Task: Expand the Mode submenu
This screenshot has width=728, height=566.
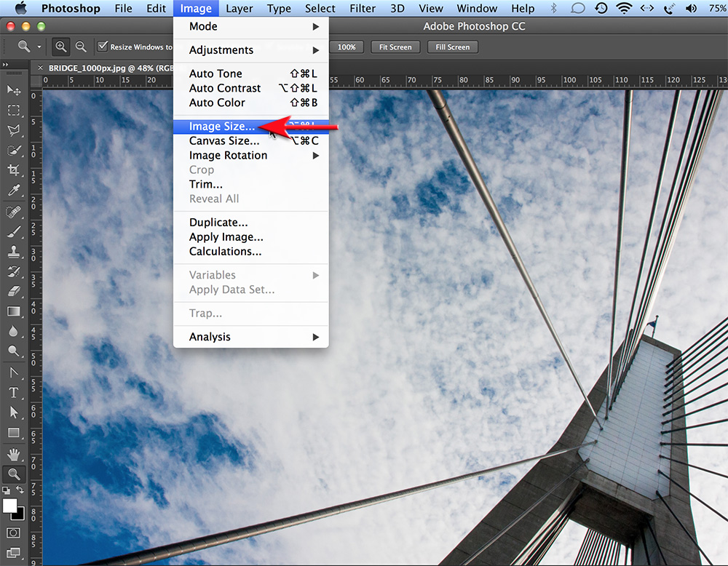Action: point(202,26)
